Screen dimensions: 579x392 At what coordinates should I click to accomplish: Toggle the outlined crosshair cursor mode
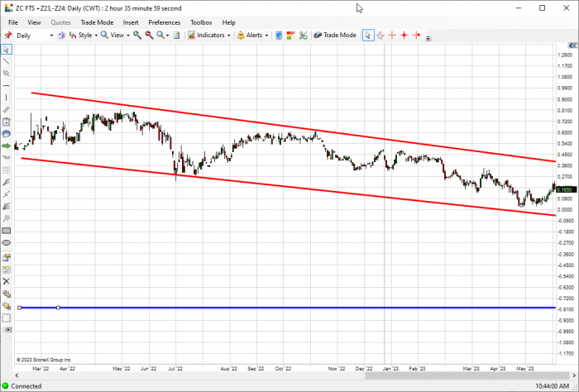[380, 36]
